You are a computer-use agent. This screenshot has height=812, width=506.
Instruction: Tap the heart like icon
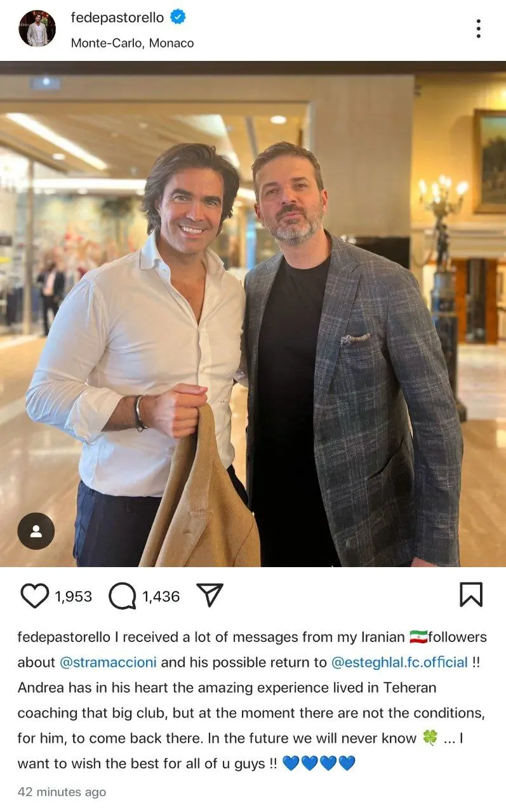pyautogui.click(x=34, y=596)
